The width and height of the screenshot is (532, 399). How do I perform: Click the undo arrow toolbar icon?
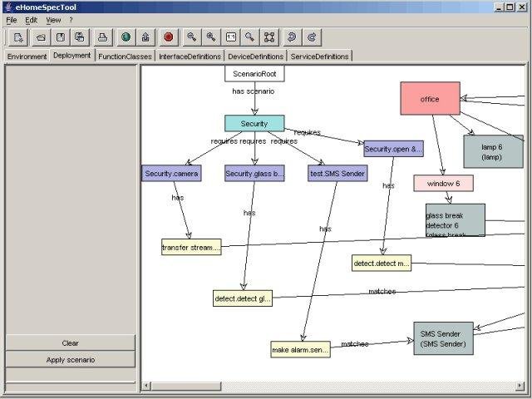tap(292, 37)
